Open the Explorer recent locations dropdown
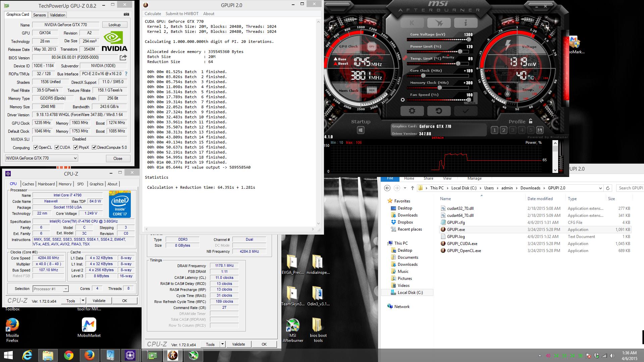Screen dimensions: 644x362 [x=405, y=188]
